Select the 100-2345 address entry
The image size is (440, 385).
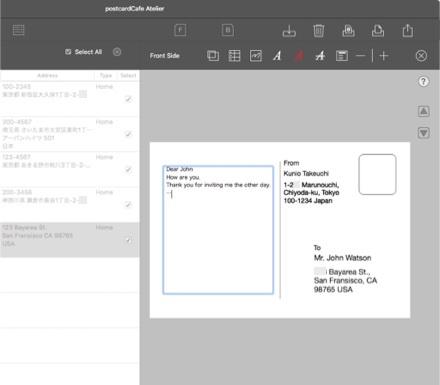click(69, 99)
